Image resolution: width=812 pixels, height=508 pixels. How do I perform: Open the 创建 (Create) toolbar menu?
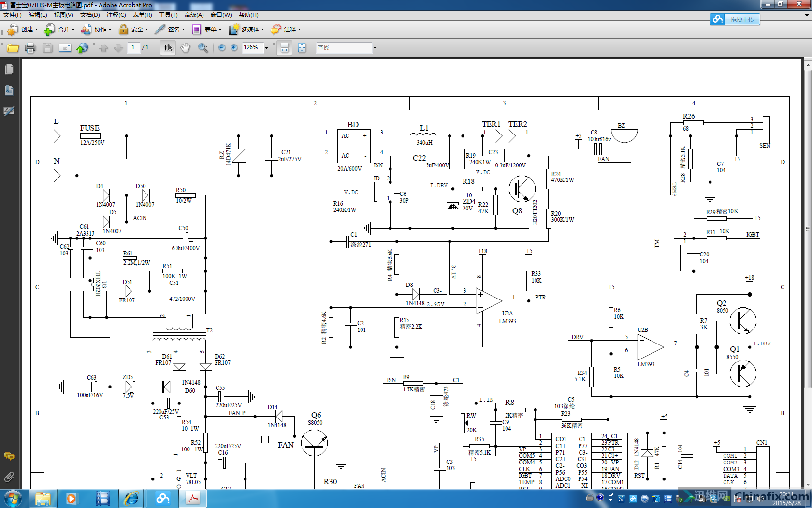(x=22, y=30)
